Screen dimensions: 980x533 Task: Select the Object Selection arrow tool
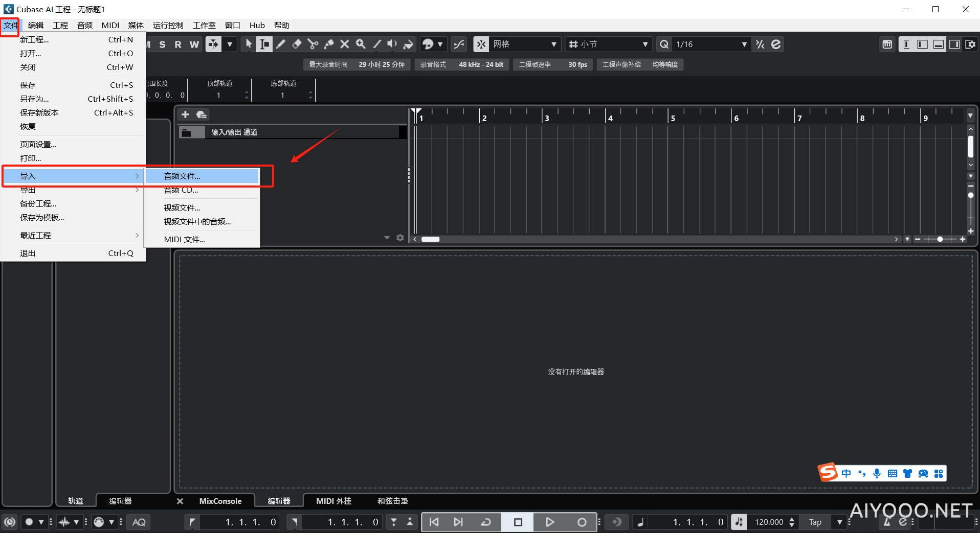coord(248,44)
